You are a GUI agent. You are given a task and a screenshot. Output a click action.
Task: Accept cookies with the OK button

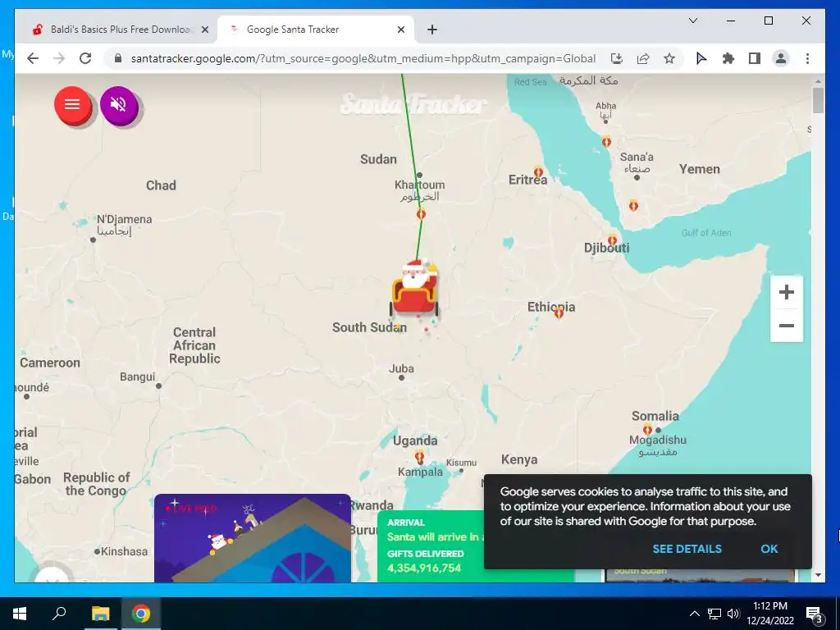[x=769, y=549]
